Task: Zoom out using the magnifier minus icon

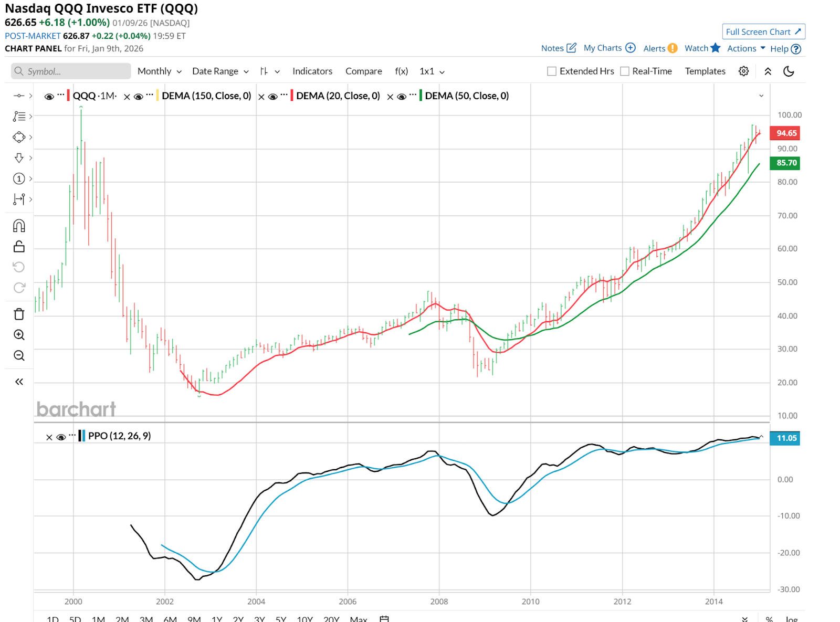Action: click(19, 356)
